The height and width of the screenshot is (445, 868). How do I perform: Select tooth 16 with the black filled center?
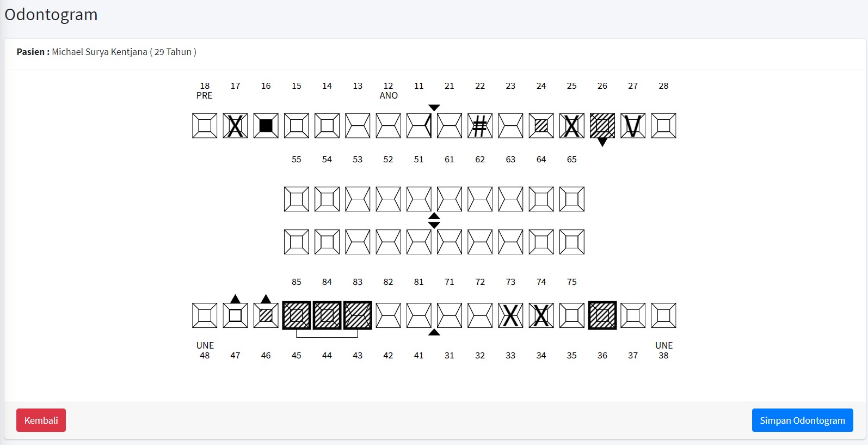pos(266,126)
